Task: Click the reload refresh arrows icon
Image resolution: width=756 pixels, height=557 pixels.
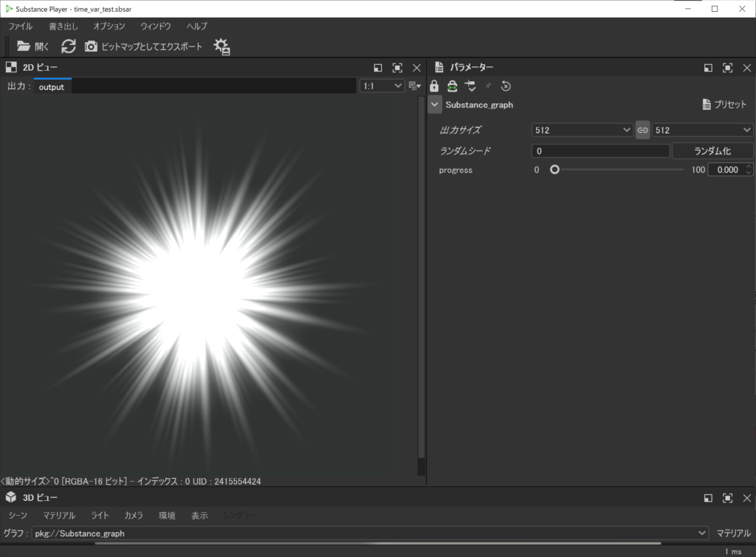Action: (x=68, y=46)
